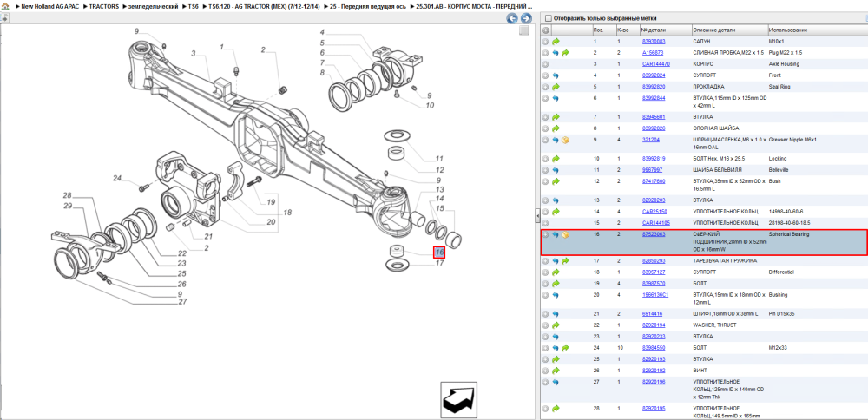Enable 'Отобразить только выбранные метки' checkbox
This screenshot has height=420, width=868.
(548, 17)
